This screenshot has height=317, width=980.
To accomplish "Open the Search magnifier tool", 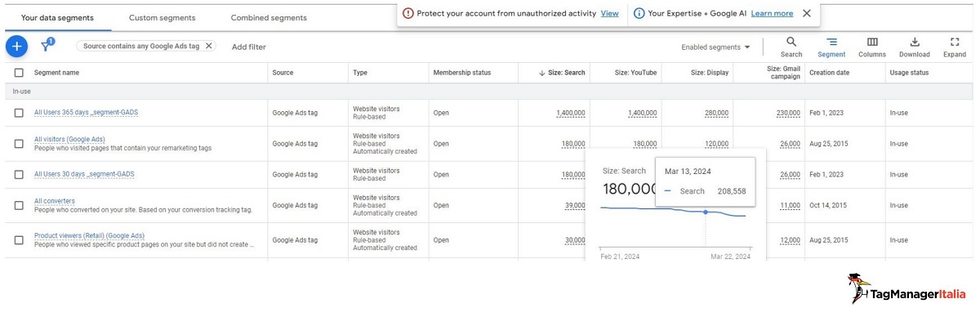I will (791, 47).
